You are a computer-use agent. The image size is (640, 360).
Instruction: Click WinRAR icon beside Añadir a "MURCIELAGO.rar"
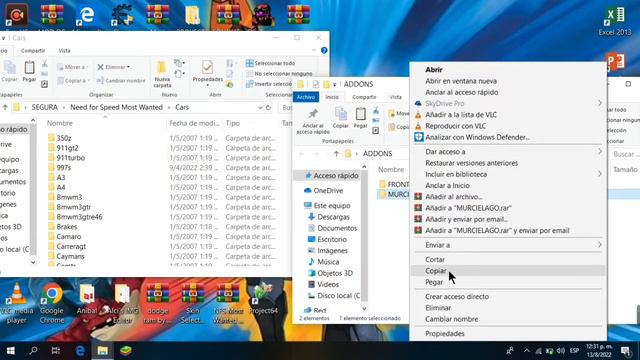click(418, 208)
